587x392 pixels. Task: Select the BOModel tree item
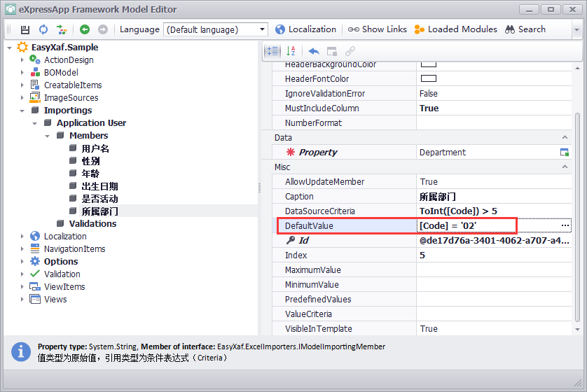(x=61, y=73)
